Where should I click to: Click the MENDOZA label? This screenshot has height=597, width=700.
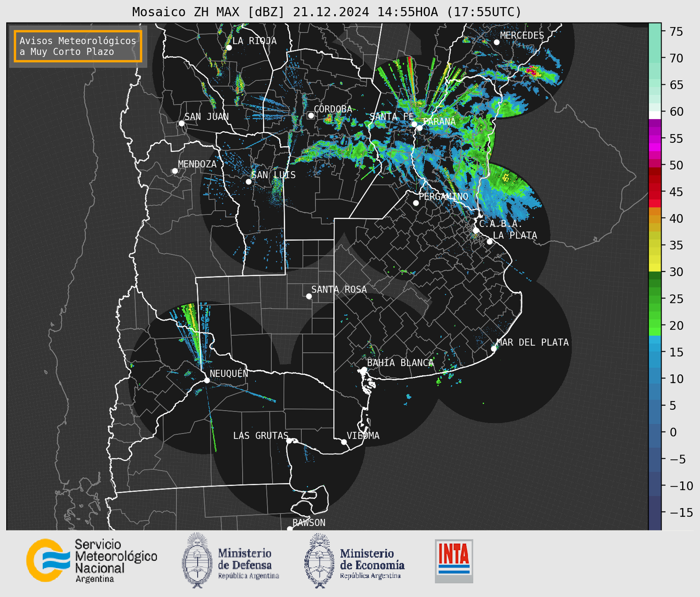pyautogui.click(x=197, y=164)
